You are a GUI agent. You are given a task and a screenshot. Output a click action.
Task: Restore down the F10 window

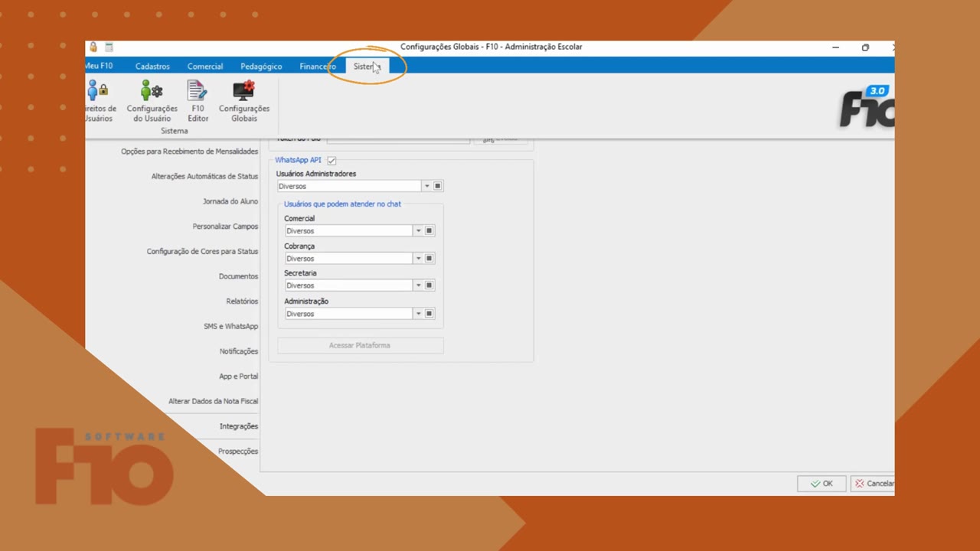(x=865, y=47)
